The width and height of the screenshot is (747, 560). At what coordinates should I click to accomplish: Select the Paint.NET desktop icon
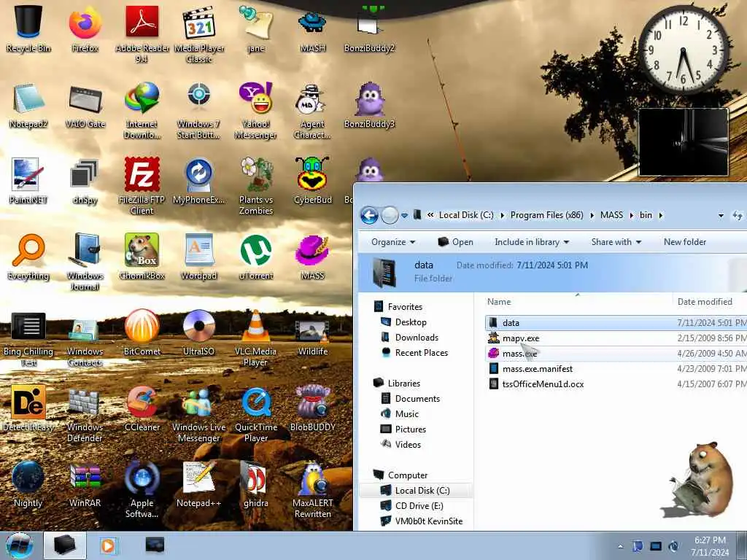point(28,181)
